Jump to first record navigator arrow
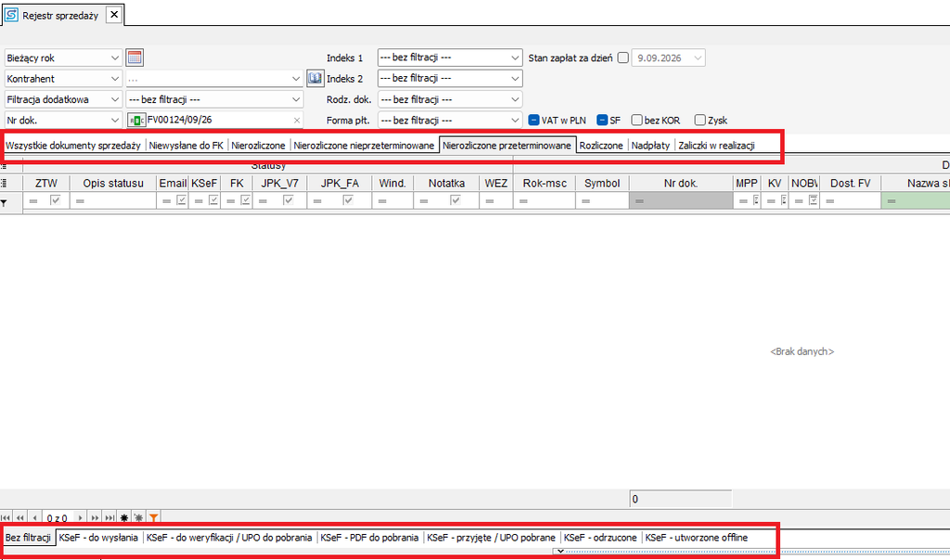The width and height of the screenshot is (950, 560). [x=6, y=518]
